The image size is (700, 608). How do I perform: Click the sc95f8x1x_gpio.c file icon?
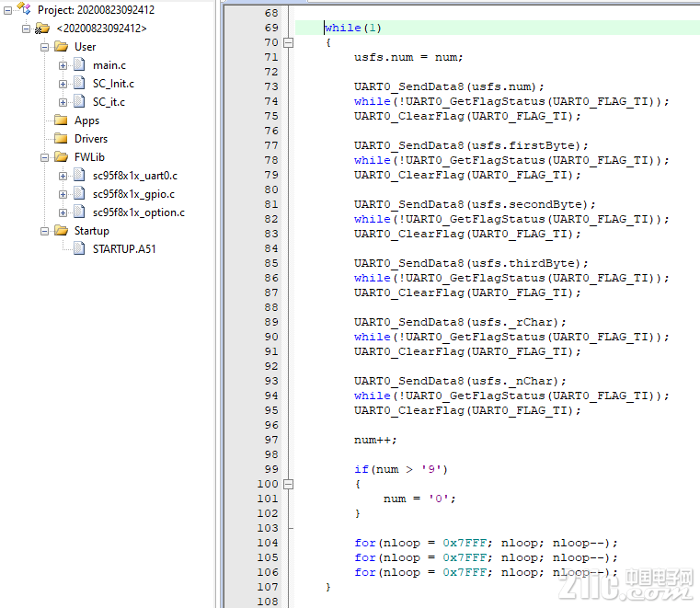coord(79,193)
